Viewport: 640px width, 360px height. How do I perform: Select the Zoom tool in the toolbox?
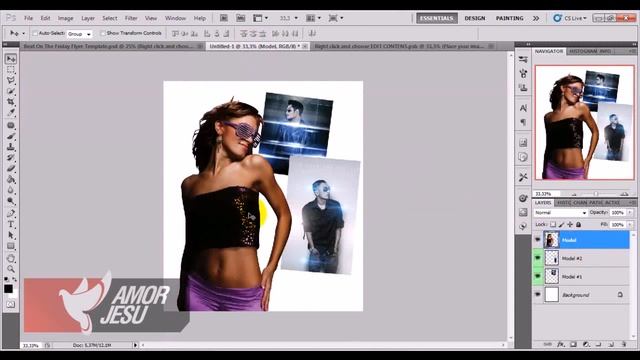(11, 269)
